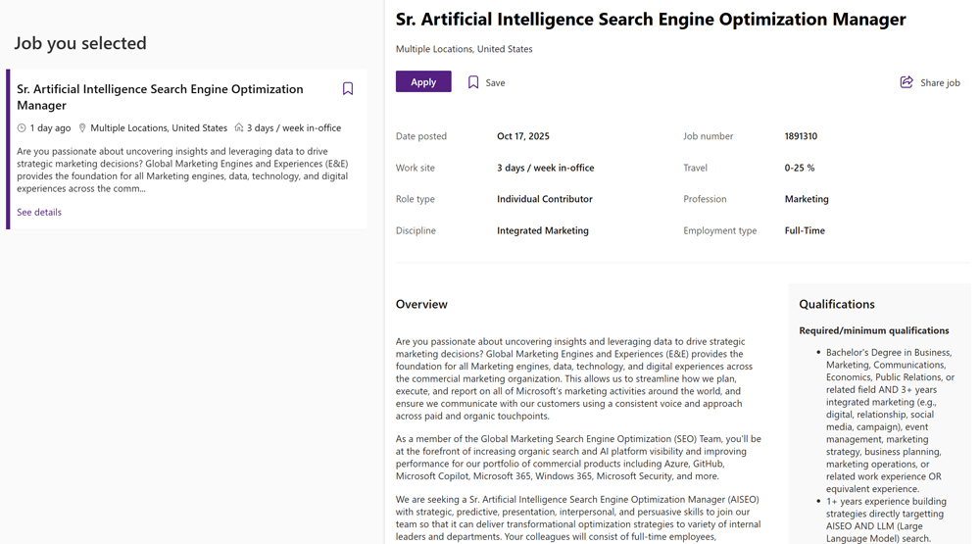Click the 'Oct 17, 2025' date value
This screenshot has width=980, height=544.
coord(523,135)
